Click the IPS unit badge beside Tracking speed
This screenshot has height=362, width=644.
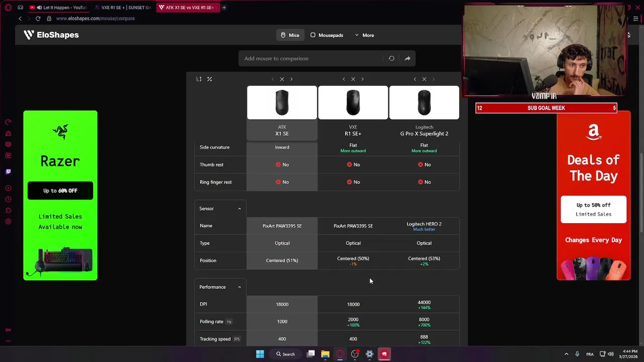click(236, 339)
